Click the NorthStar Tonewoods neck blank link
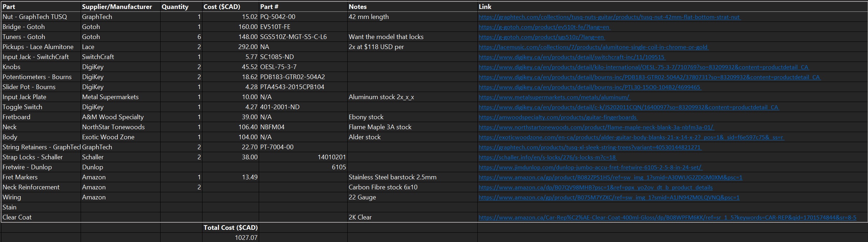 596,127
